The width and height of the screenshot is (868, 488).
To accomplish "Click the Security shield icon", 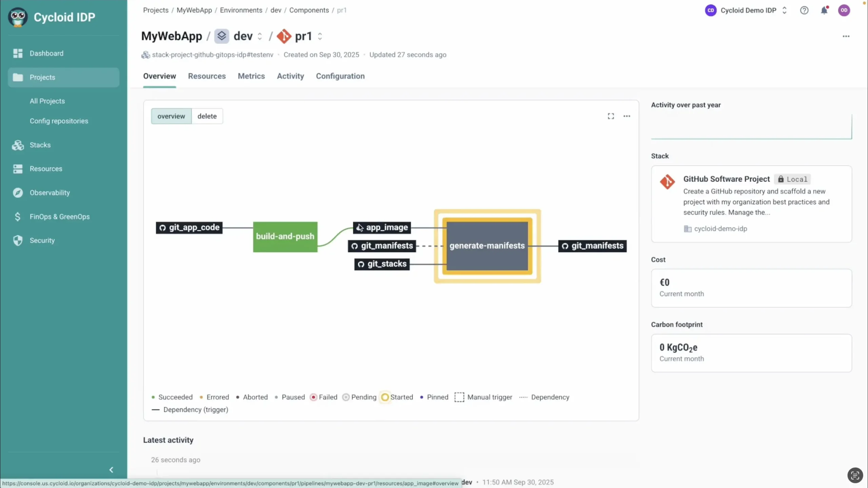I will tap(18, 240).
